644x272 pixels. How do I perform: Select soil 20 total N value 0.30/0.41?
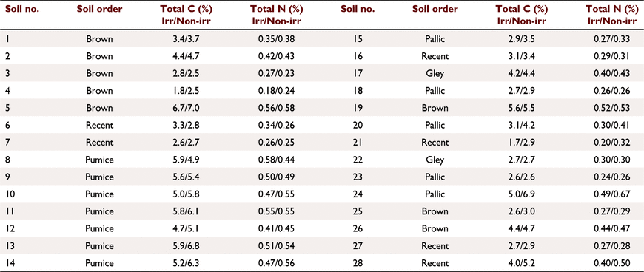pyautogui.click(x=611, y=126)
